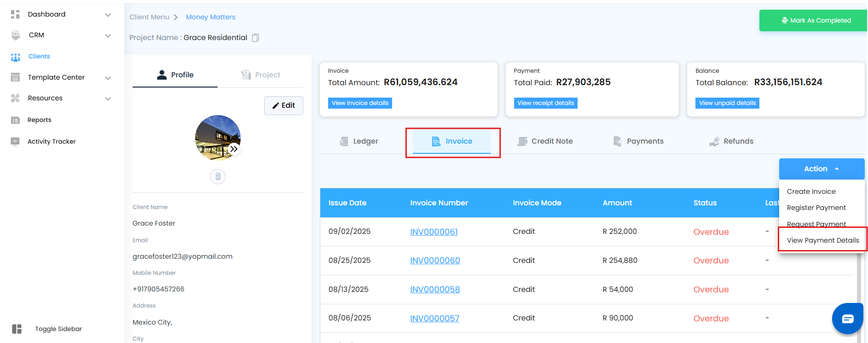
Task: Click the Invoice Mode column header
Action: coord(537,203)
